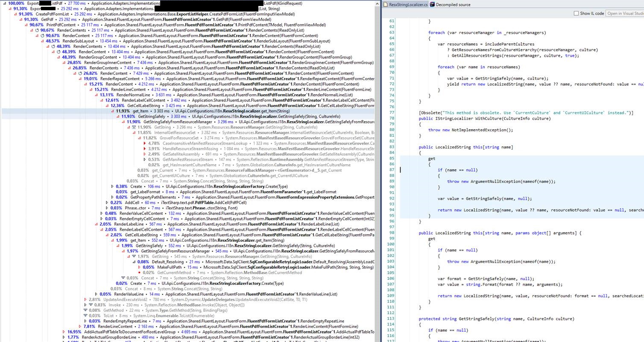Viewport: 644px width, 342px height.
Task: Click the Obsolete attribute line 77
Action: tap(526, 113)
